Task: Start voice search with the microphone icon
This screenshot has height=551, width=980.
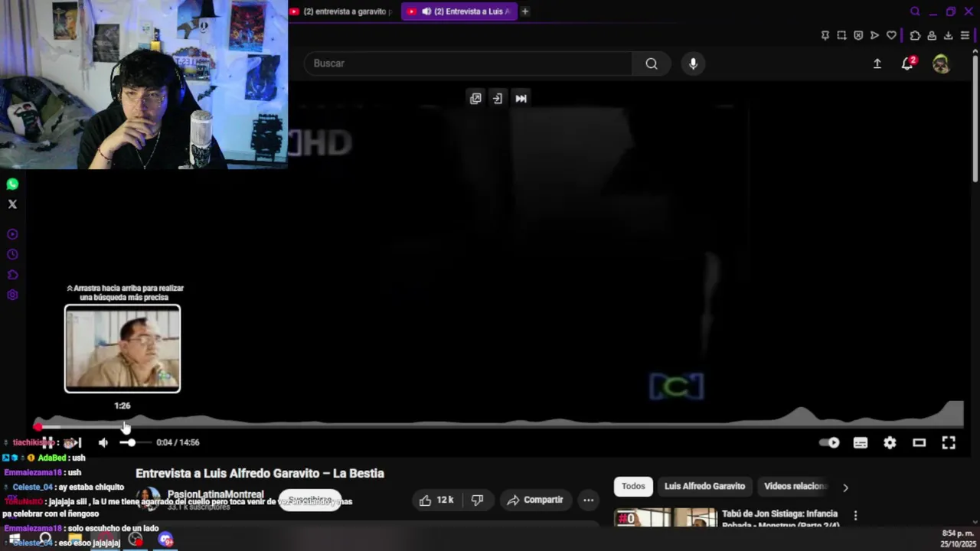Action: pyautogui.click(x=693, y=64)
